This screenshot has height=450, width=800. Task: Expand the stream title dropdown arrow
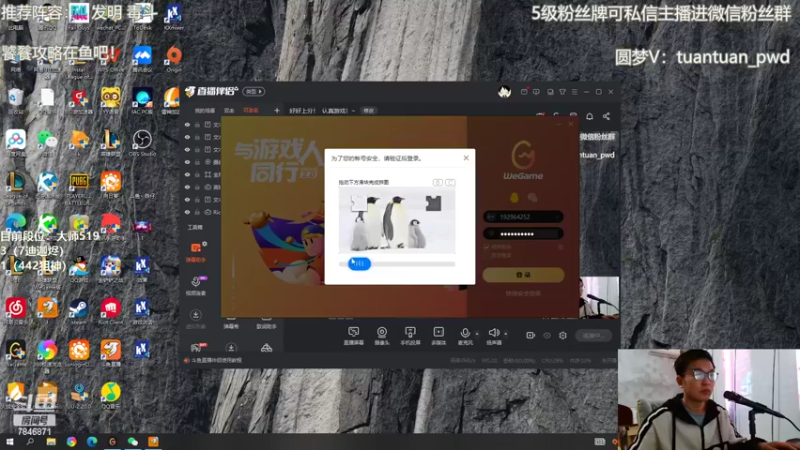(353, 110)
